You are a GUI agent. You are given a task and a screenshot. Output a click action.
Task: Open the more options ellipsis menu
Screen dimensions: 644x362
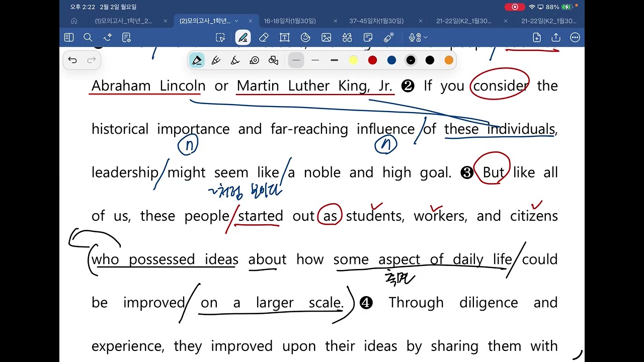click(575, 38)
